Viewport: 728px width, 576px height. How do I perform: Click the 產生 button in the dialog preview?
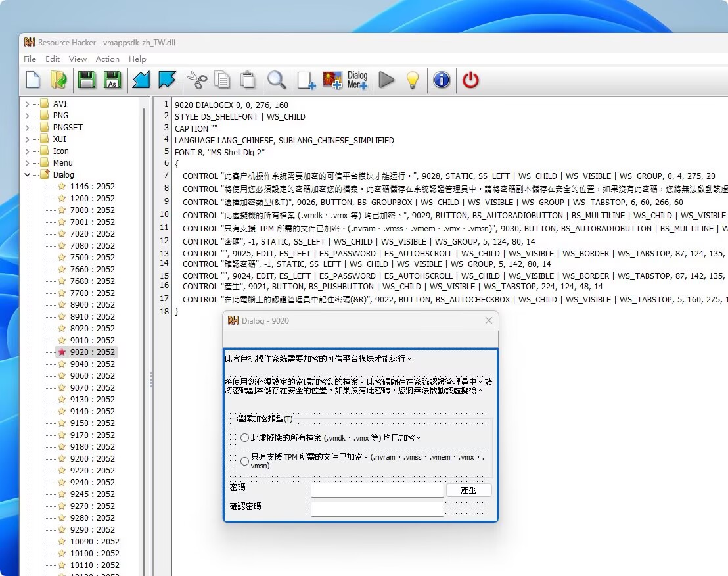tap(468, 490)
